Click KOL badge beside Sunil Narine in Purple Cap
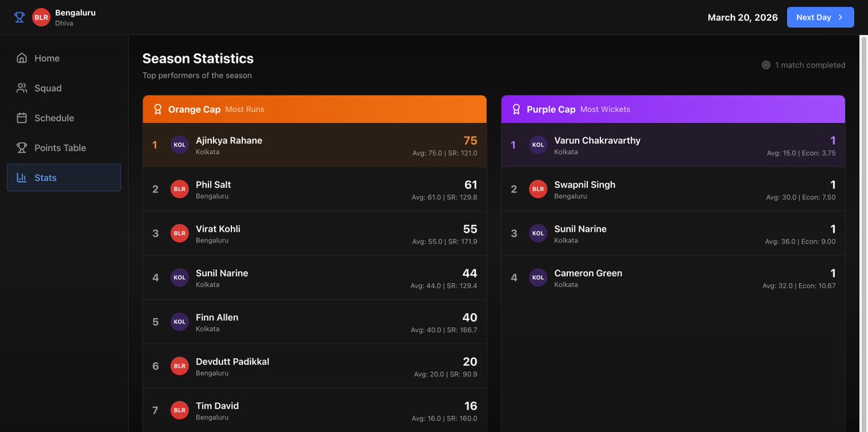This screenshot has width=868, height=432. point(538,233)
